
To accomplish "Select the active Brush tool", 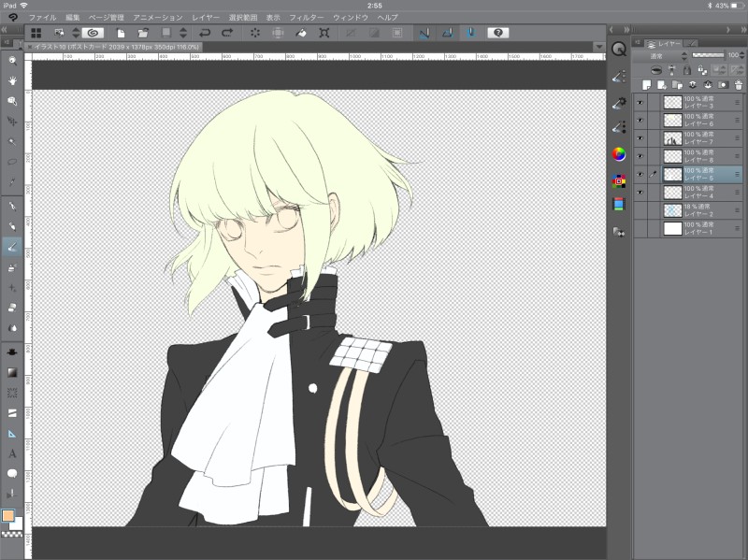I will [x=12, y=247].
